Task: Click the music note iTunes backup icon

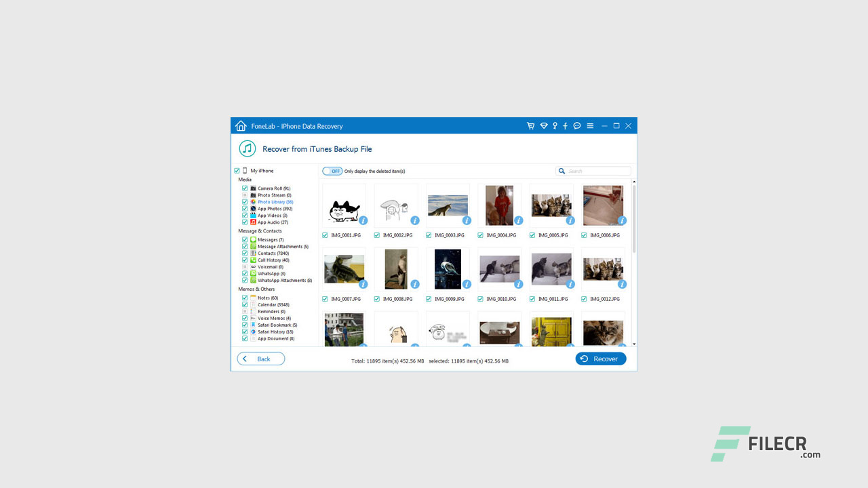Action: (x=247, y=148)
